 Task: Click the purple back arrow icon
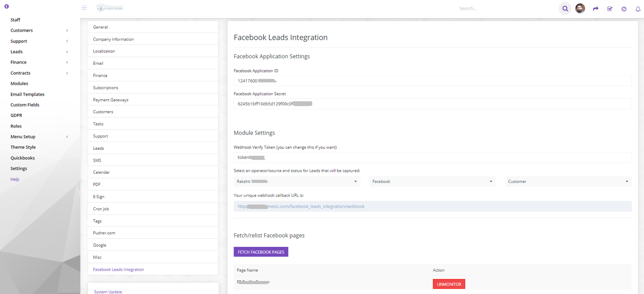pos(6,6)
